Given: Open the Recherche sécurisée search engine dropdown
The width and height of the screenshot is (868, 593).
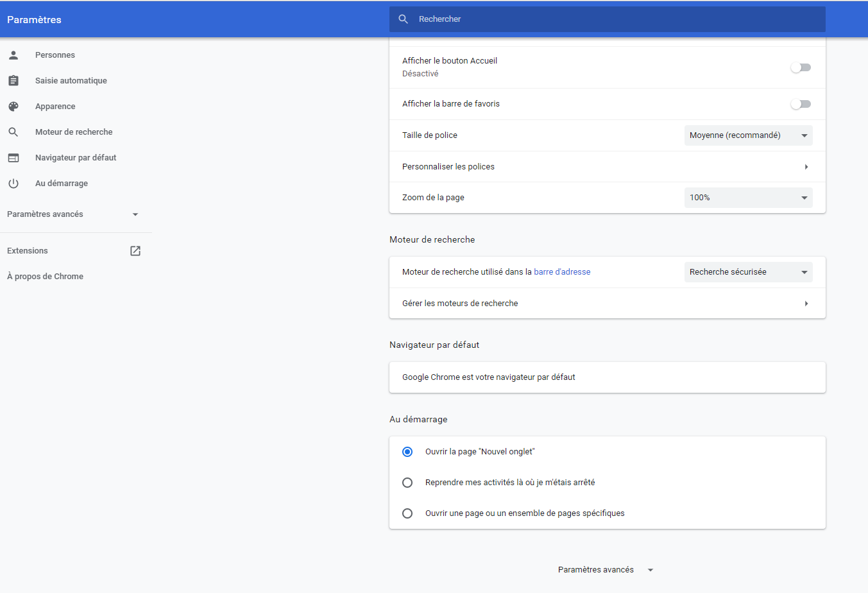Looking at the screenshot, I should point(749,272).
